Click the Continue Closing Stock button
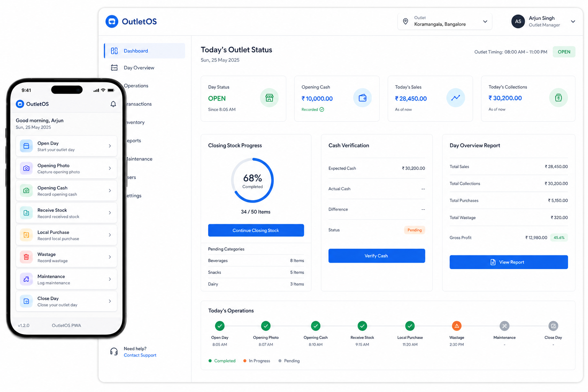Screen dimensions: 588x392 (x=256, y=230)
